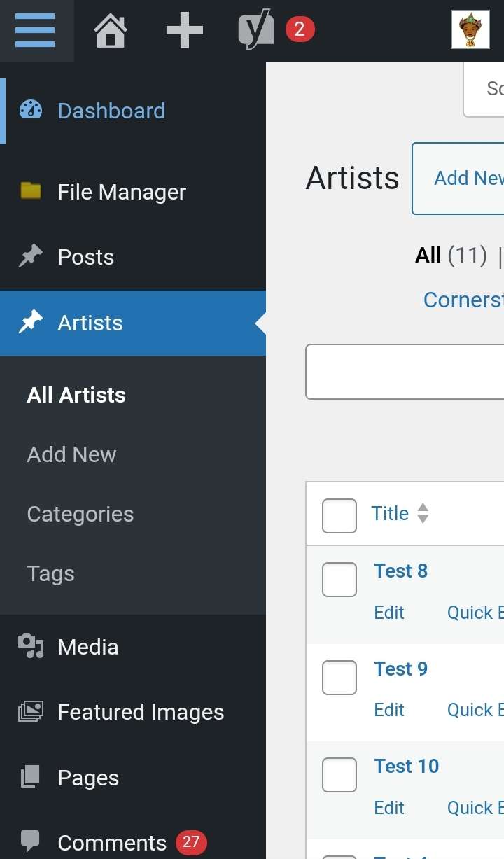Sort by Title using sort arrows
Screen dimensions: 504x859
(x=423, y=514)
